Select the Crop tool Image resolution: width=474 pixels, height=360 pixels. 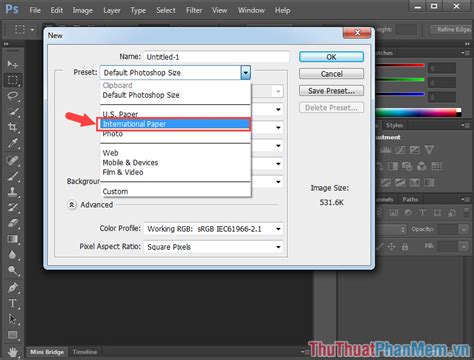pyautogui.click(x=13, y=127)
